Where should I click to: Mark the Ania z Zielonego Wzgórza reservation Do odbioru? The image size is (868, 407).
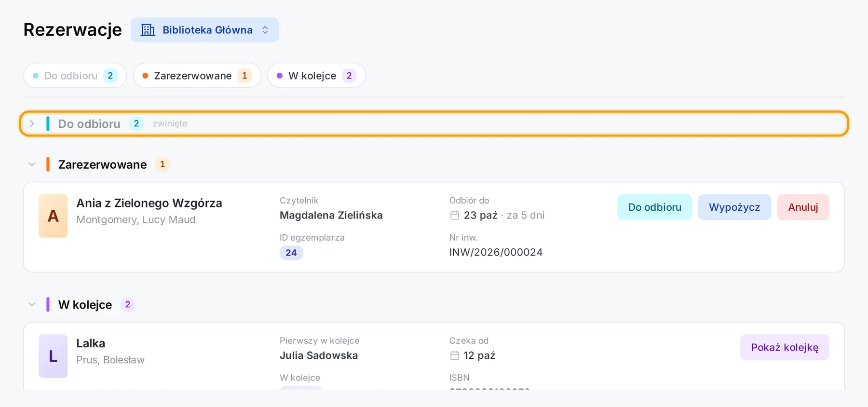coord(654,207)
